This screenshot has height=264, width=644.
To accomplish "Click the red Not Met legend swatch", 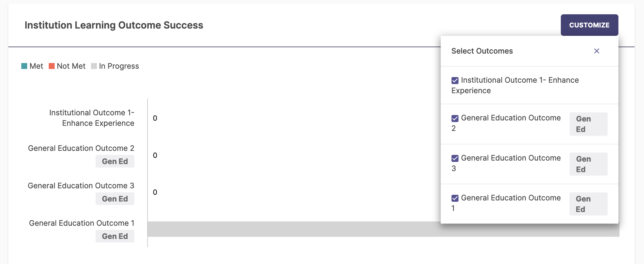I will 52,66.
